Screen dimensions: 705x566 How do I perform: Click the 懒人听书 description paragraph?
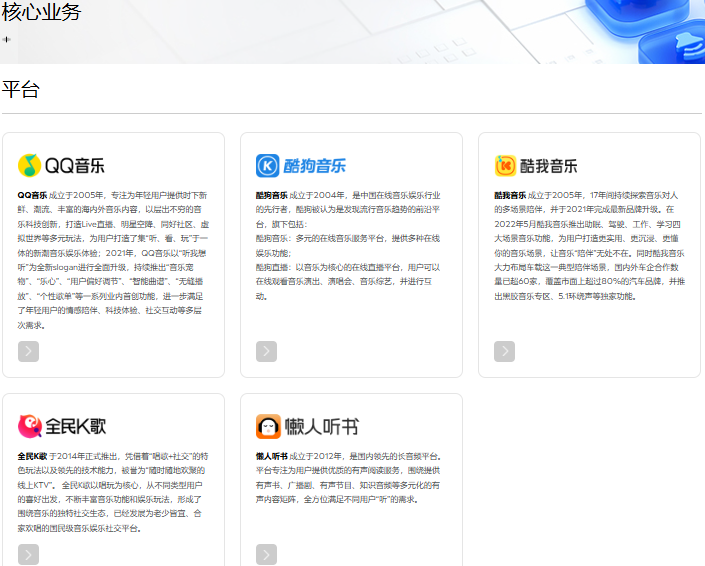click(348, 477)
